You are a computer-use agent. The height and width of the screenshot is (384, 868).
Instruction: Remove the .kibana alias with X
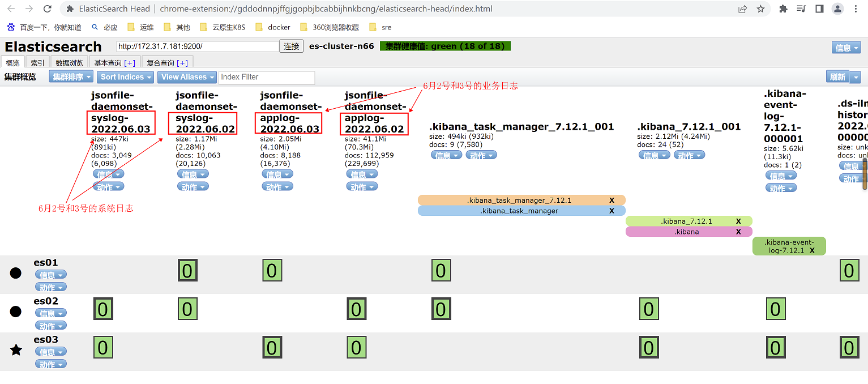(738, 232)
